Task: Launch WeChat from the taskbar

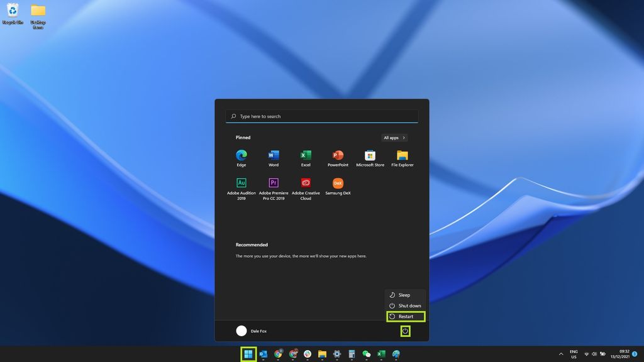Action: (365, 354)
